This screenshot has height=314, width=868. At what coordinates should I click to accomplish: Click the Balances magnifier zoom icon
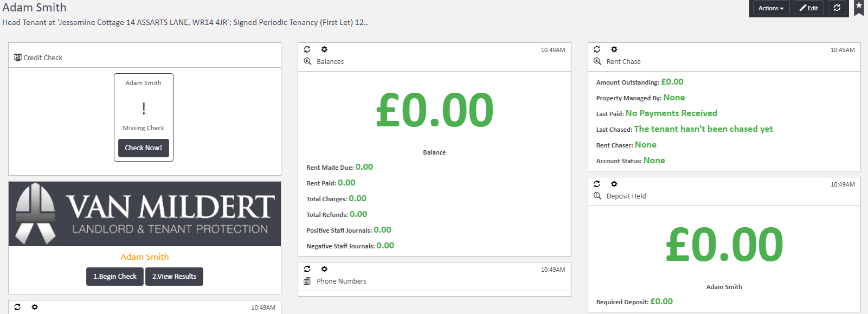pos(307,61)
